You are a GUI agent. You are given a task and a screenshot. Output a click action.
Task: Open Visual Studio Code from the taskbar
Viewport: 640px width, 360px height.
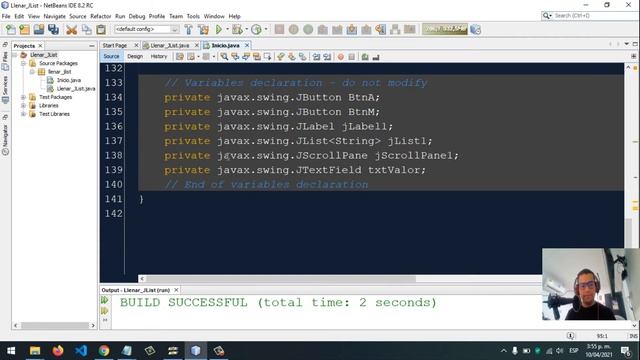(x=81, y=351)
